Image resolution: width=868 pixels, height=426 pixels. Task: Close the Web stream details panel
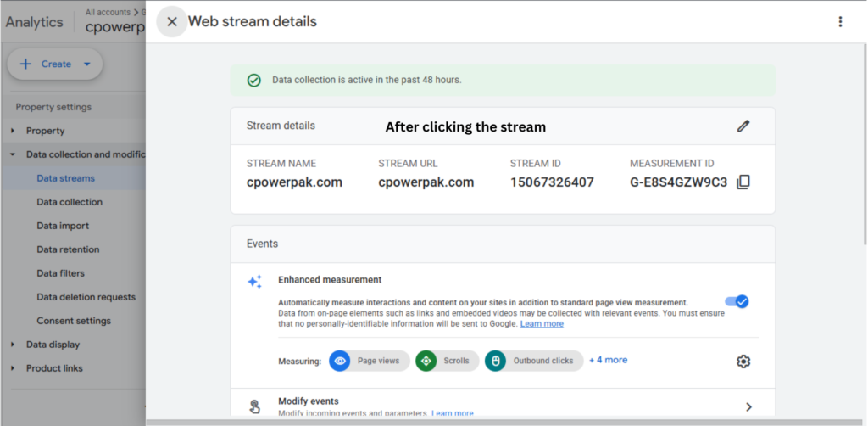[172, 21]
